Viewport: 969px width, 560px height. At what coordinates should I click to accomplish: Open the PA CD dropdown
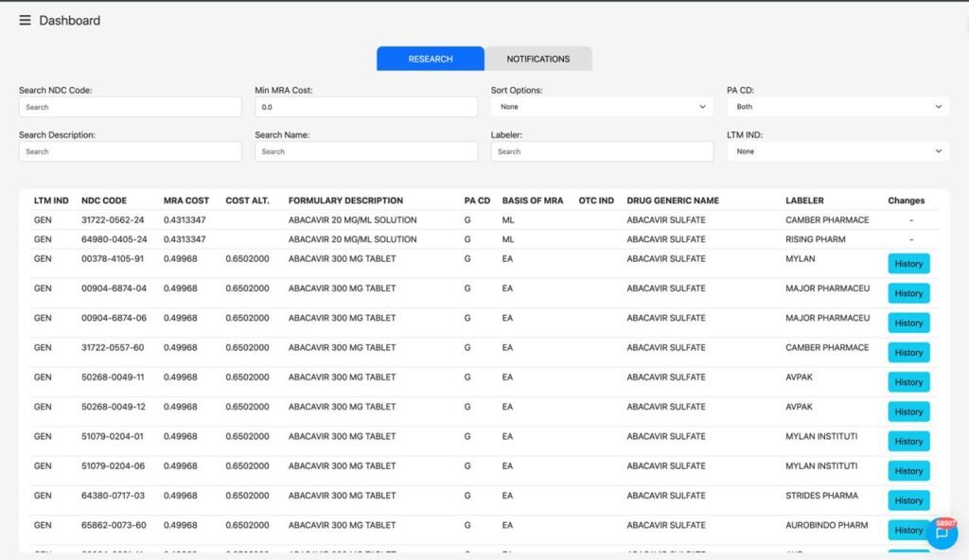point(837,107)
